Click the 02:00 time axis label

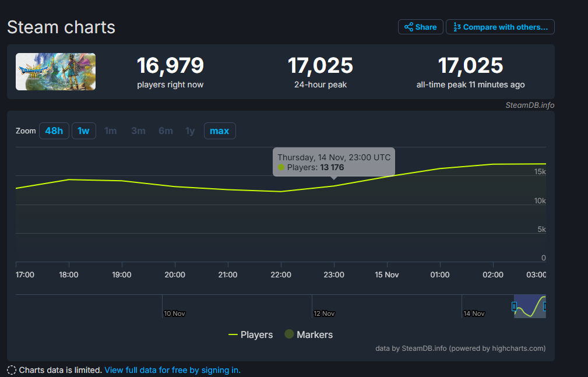pos(493,274)
